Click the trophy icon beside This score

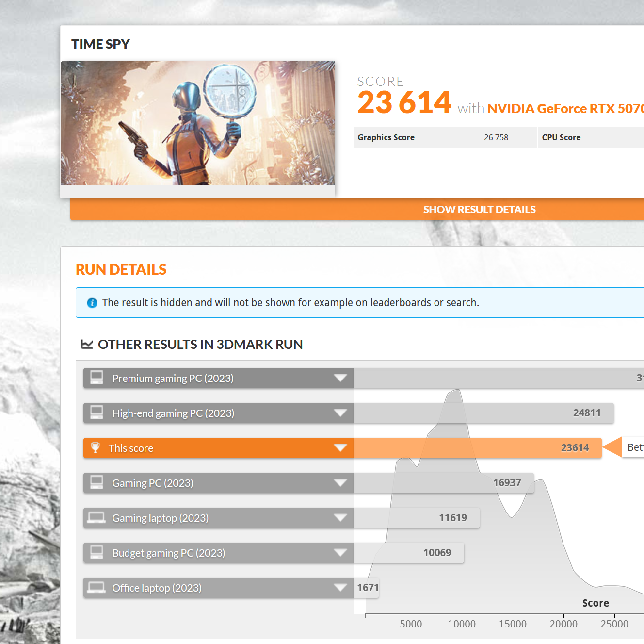point(96,447)
